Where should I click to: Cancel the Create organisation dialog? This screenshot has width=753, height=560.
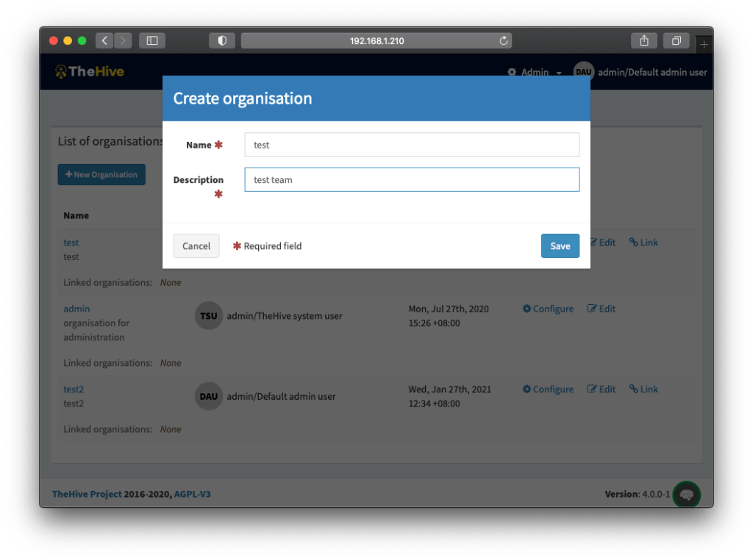coord(196,246)
